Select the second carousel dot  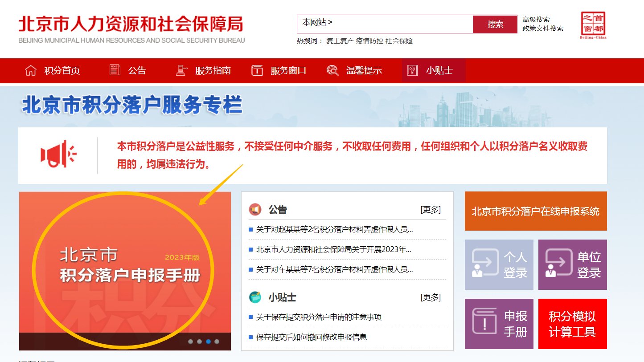(x=199, y=342)
